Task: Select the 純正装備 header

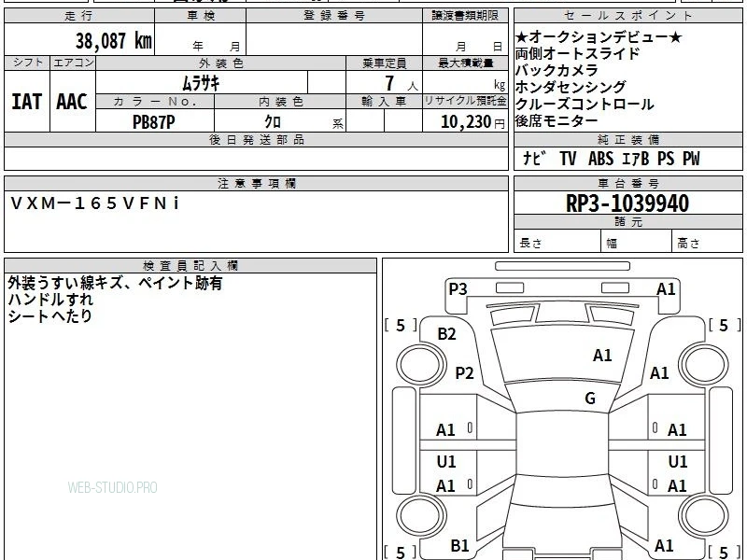Action: [x=627, y=139]
